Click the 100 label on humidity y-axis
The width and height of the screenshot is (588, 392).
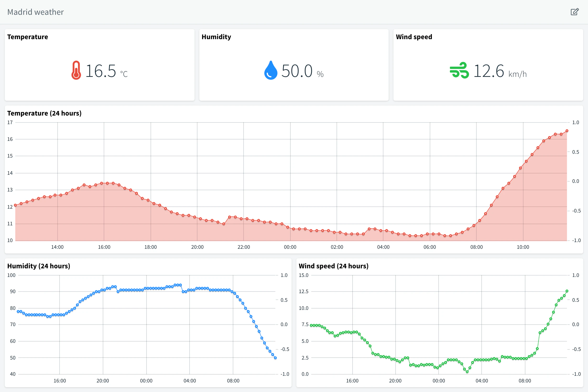(11, 275)
